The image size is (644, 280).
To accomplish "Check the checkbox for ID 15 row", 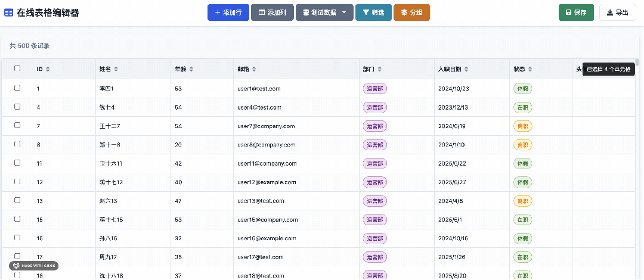I will click(x=17, y=219).
